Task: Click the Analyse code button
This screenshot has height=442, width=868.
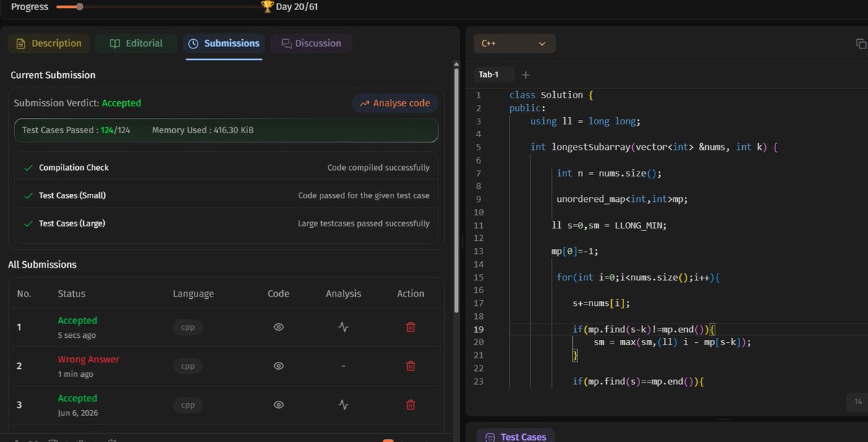Action: (395, 103)
